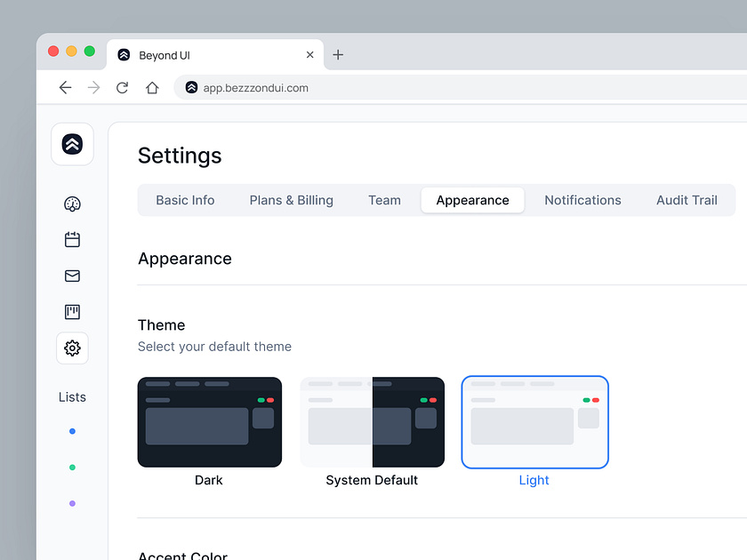The height and width of the screenshot is (560, 747).
Task: Click the macOS red close window button
Action: coord(53,52)
